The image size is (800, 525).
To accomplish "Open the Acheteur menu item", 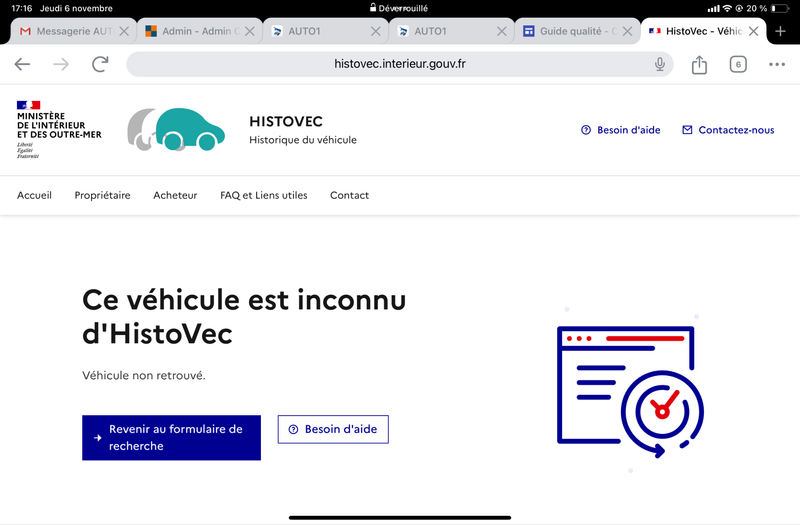I will pyautogui.click(x=175, y=195).
